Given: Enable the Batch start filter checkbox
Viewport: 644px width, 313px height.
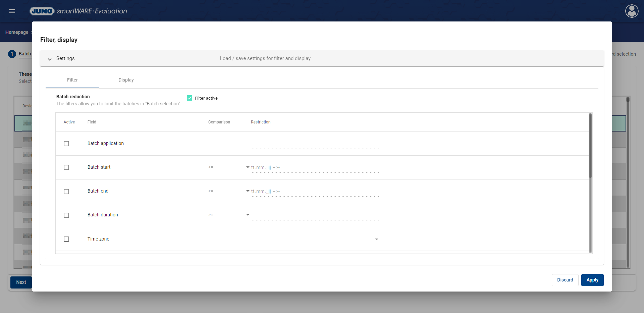Looking at the screenshot, I should click(x=66, y=167).
